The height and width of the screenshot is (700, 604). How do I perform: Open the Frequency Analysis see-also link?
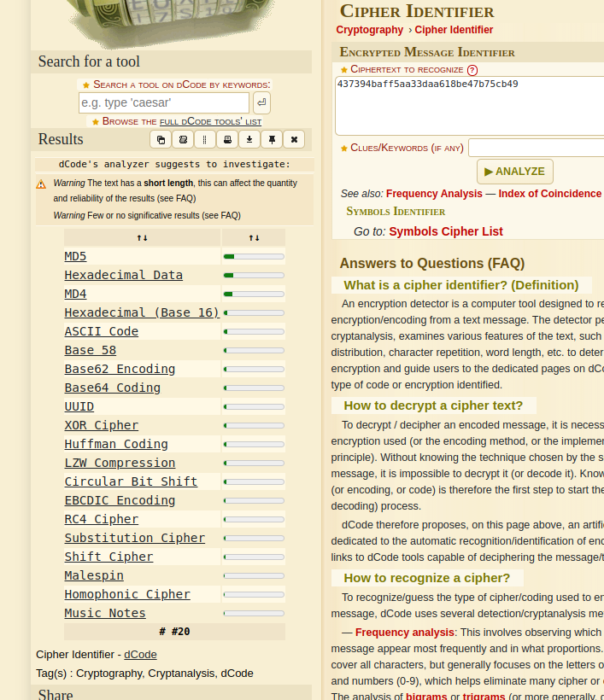pyautogui.click(x=434, y=194)
